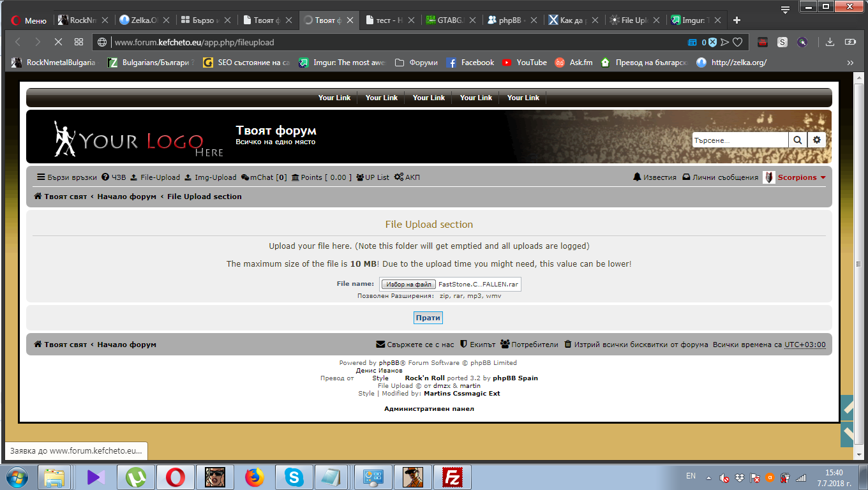Show more bookmarks with the chevron
The width and height of the screenshot is (868, 490).
(850, 63)
